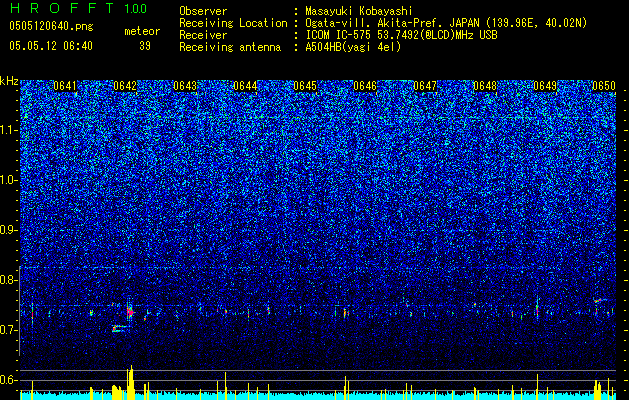Click the 1.1 kHz axis label
Viewport: 629px width, 400px height.
tap(9, 130)
